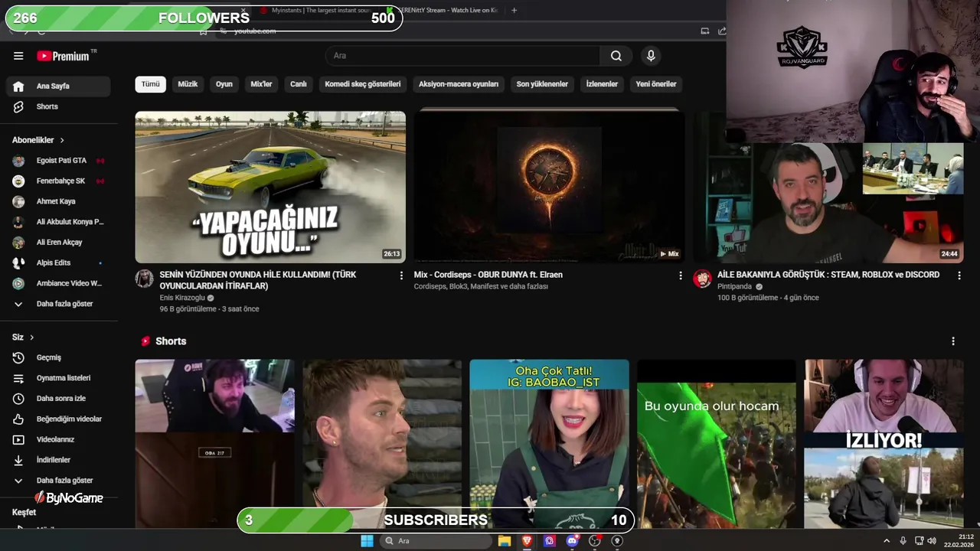Open 'SENİN YÜZÜNDEN OYUNDA HİLE KULLANDIM' title
Image resolution: width=980 pixels, height=551 pixels.
point(258,280)
